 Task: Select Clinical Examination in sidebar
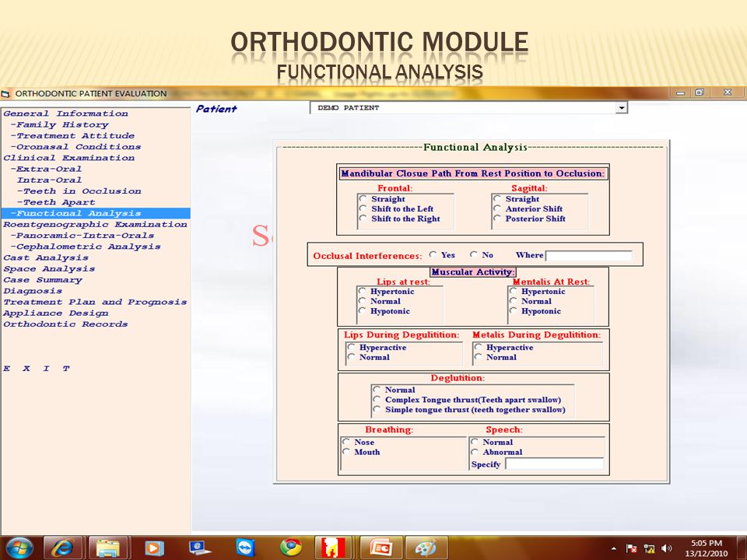pos(69,158)
